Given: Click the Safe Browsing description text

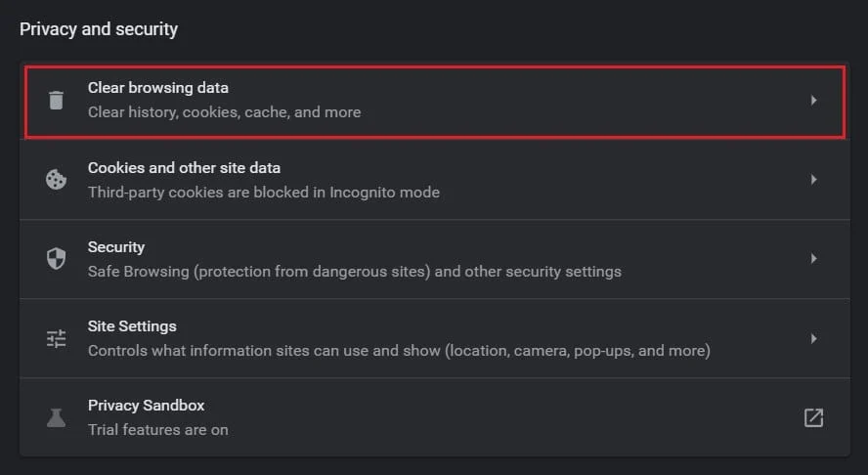Looking at the screenshot, I should coord(354,272).
